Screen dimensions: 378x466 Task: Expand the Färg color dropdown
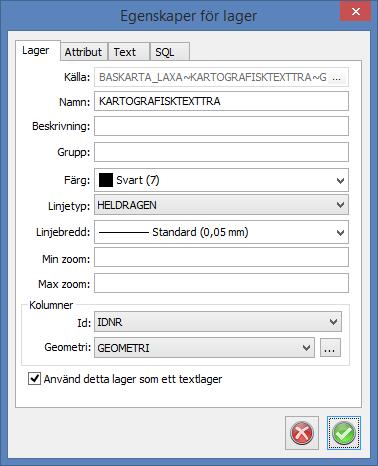(x=340, y=181)
